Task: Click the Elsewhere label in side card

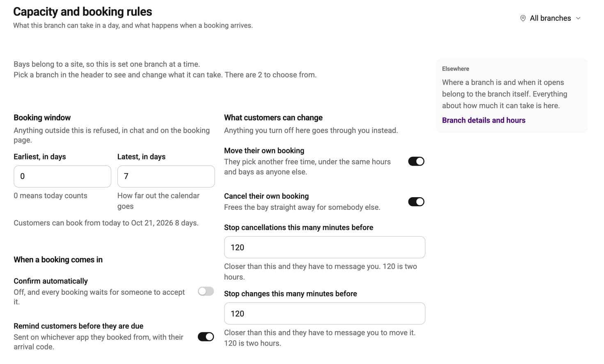Action: pyautogui.click(x=455, y=69)
